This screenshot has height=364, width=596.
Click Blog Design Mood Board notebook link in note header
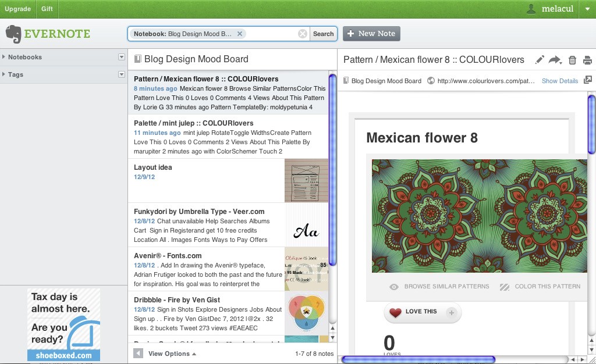click(386, 81)
